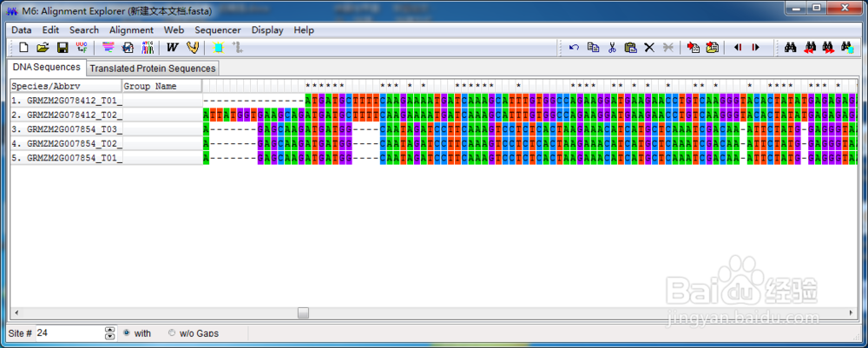Open the trace data file viewer icon

coord(148,48)
